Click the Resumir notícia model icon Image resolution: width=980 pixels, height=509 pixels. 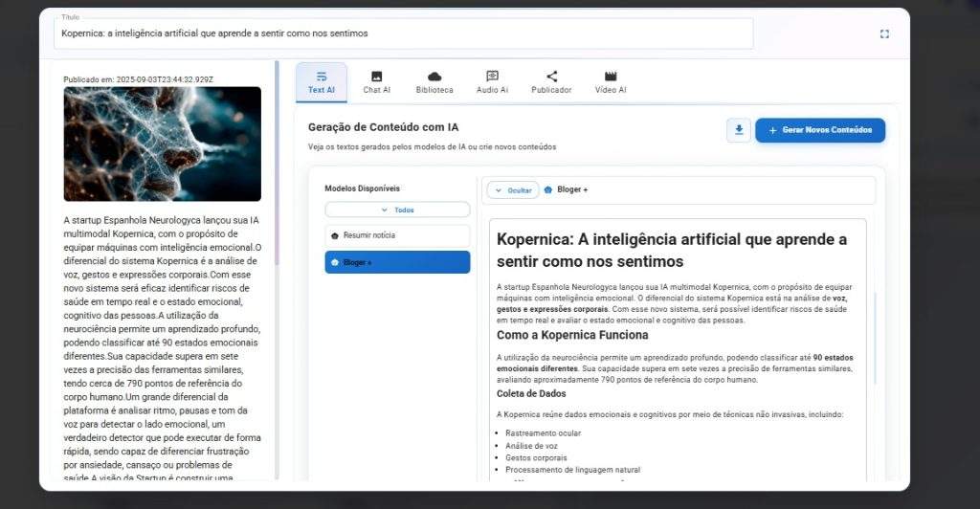335,235
